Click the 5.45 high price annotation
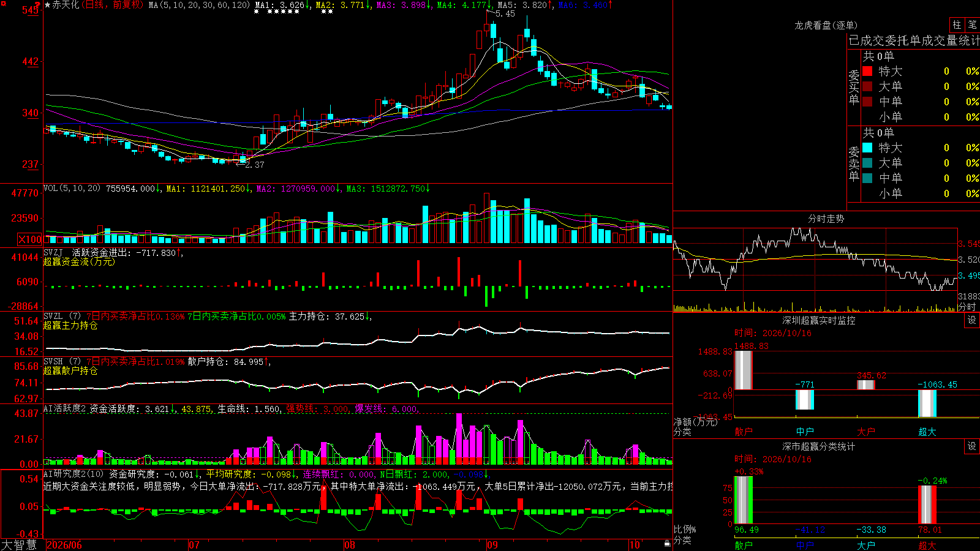This screenshot has height=551, width=980. 505,13
